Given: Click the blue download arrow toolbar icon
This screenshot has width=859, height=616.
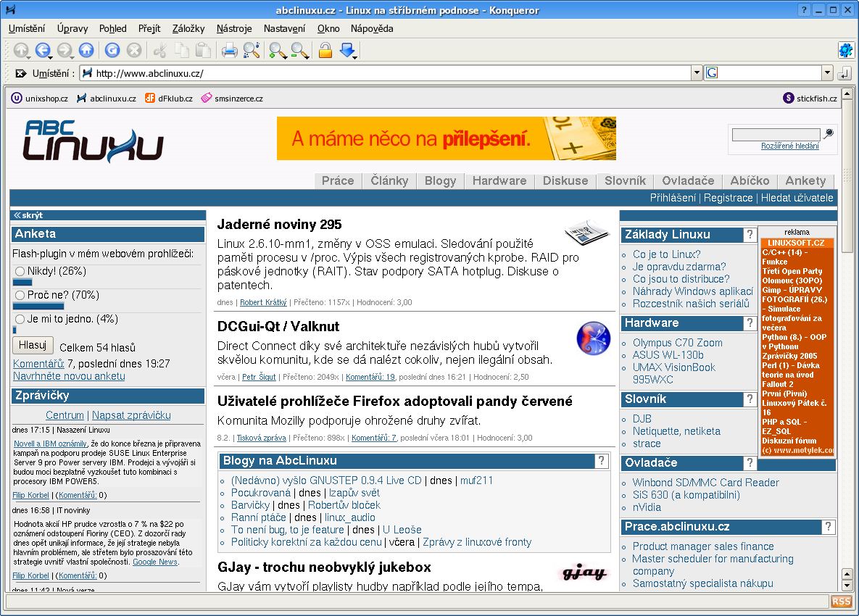Looking at the screenshot, I should [347, 51].
